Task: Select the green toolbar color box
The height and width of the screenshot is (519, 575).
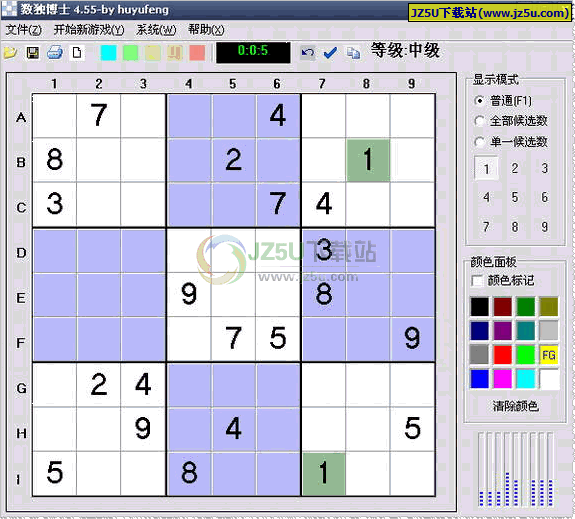Action: pos(131,53)
